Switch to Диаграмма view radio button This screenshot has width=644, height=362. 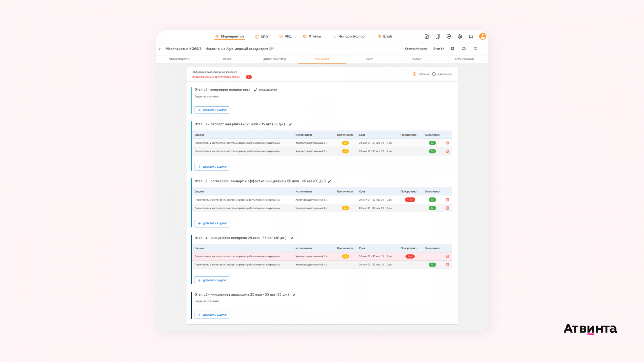point(434,74)
